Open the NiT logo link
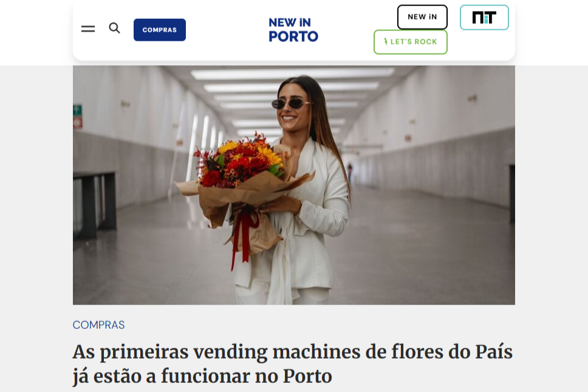Viewport: 588px width, 392px height. 484,17
